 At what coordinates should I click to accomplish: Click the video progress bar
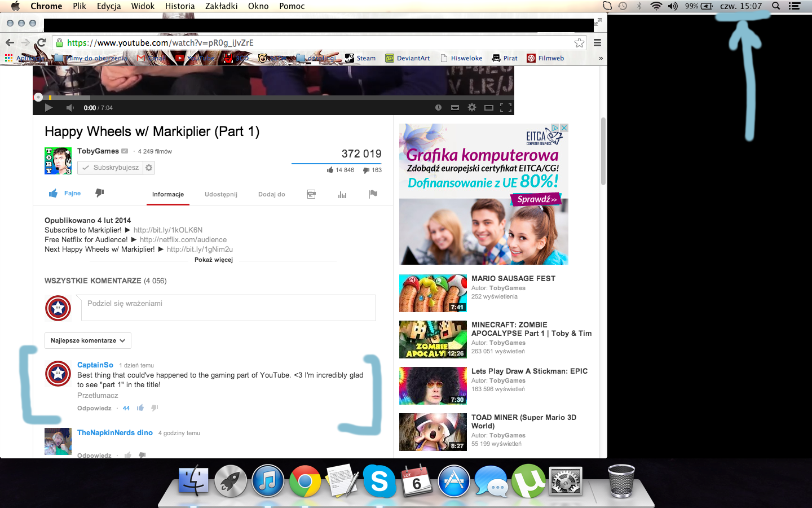coord(273,98)
